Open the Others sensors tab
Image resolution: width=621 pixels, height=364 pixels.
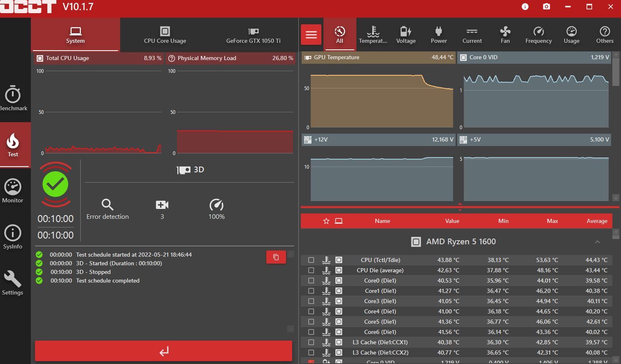[605, 35]
